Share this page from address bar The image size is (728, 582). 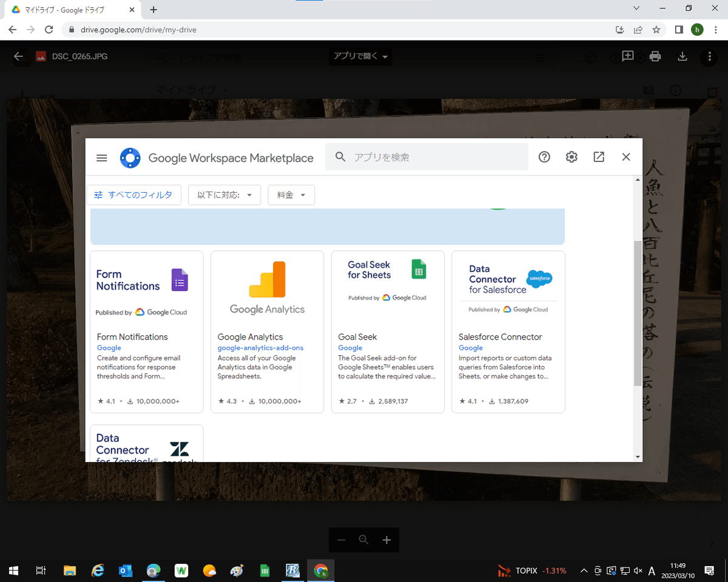click(638, 30)
